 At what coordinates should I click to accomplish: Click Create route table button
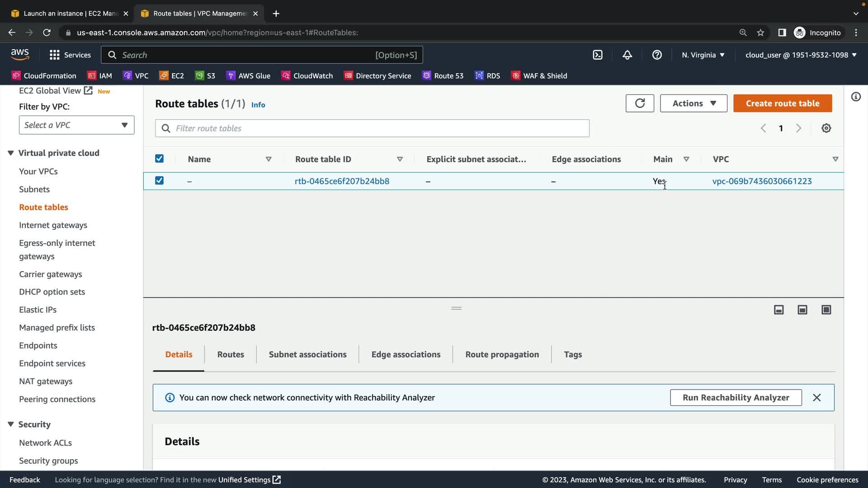coord(782,103)
